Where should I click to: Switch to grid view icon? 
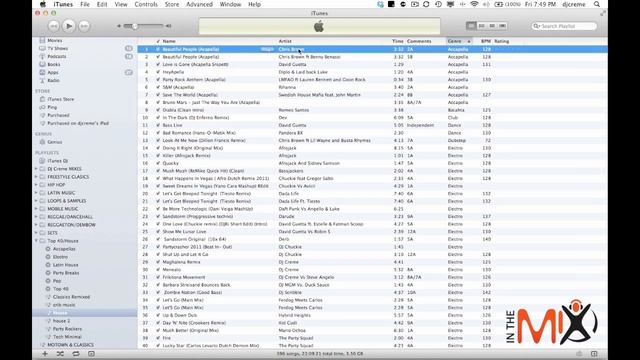[492, 26]
